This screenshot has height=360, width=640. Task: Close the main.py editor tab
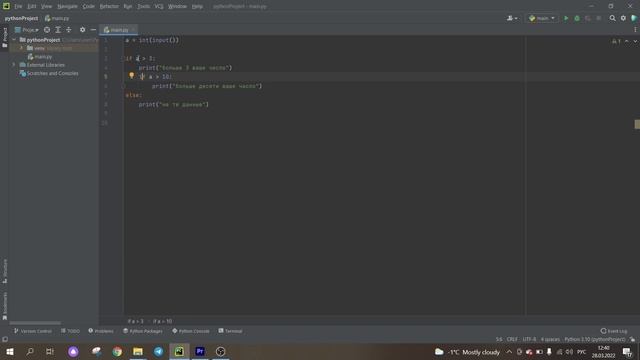pyautogui.click(x=133, y=30)
